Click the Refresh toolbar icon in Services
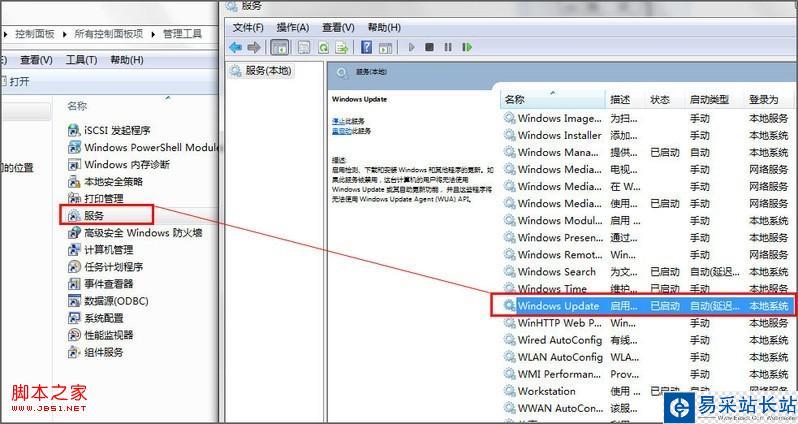The image size is (798, 424). pos(323,47)
